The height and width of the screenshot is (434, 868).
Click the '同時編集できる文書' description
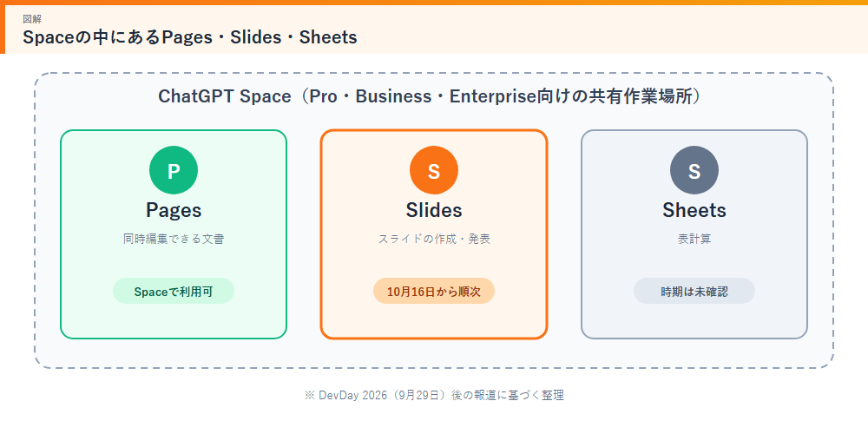click(174, 240)
